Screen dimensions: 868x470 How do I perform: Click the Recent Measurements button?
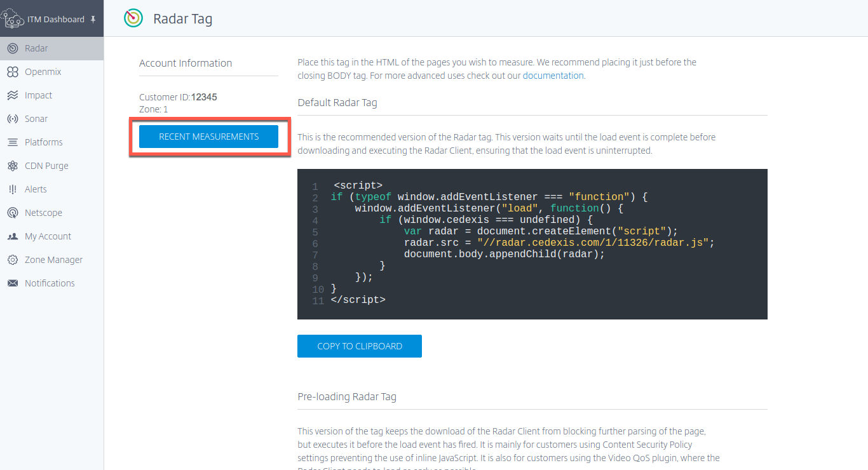tap(209, 137)
